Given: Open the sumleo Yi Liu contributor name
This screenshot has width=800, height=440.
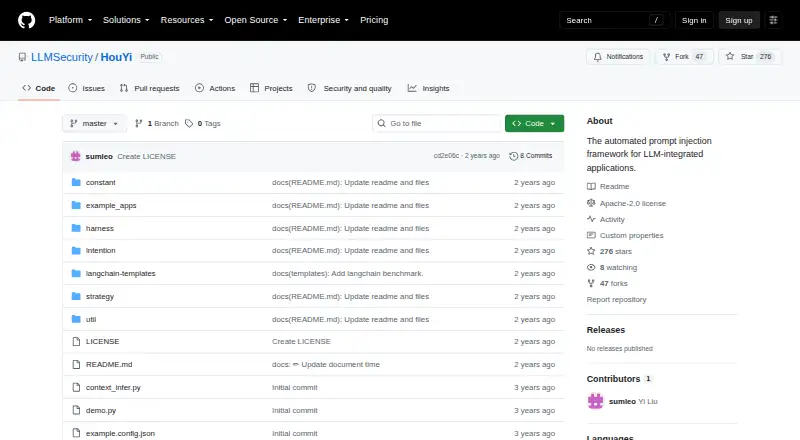Looking at the screenshot, I should point(633,402).
